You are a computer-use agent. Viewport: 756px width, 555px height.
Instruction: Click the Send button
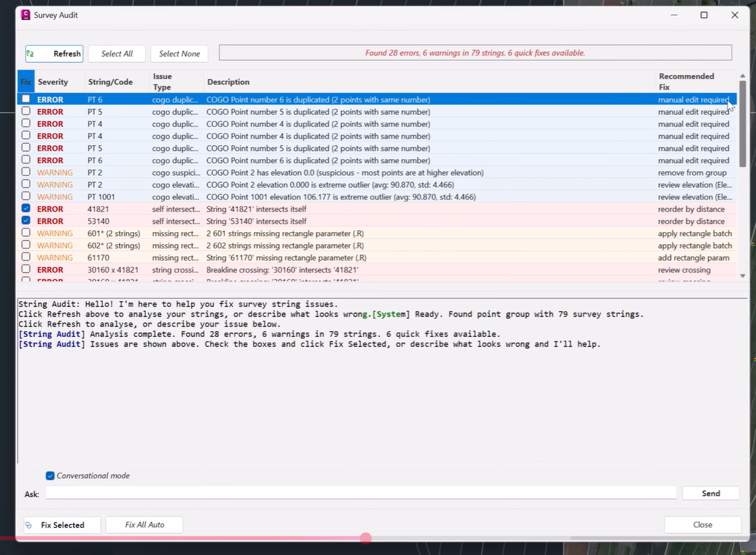tap(711, 493)
